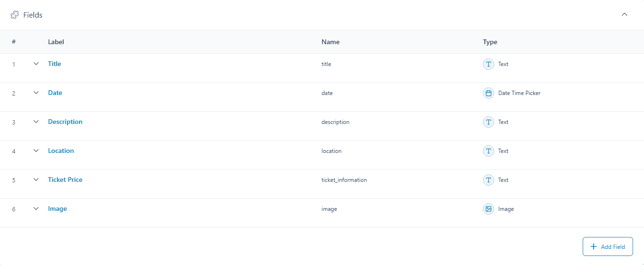Screen dimensions: 644x265
Task: Open the Image field label link
Action: point(58,208)
